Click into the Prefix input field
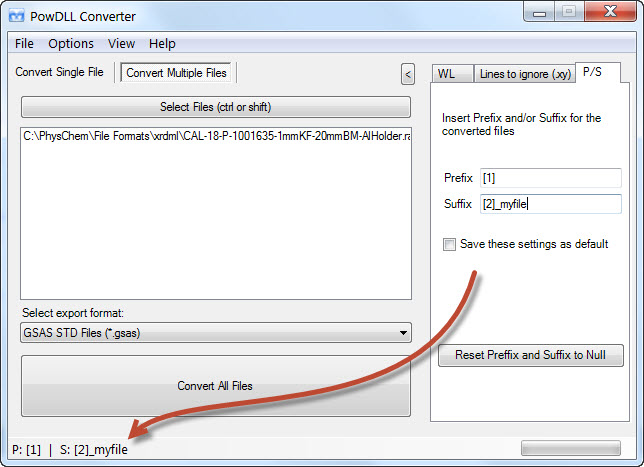The image size is (644, 467). tap(550, 178)
